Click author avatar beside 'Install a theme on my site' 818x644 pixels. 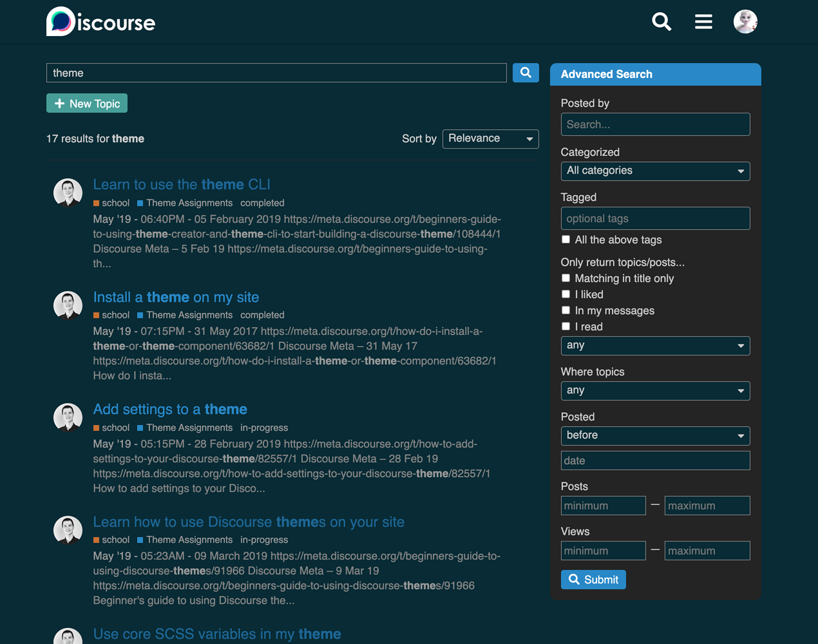tap(68, 305)
